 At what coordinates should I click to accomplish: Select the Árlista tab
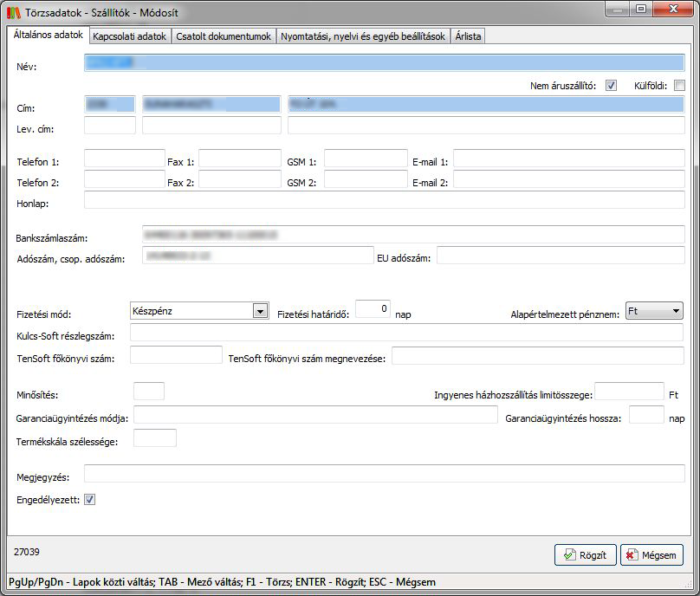pos(469,36)
